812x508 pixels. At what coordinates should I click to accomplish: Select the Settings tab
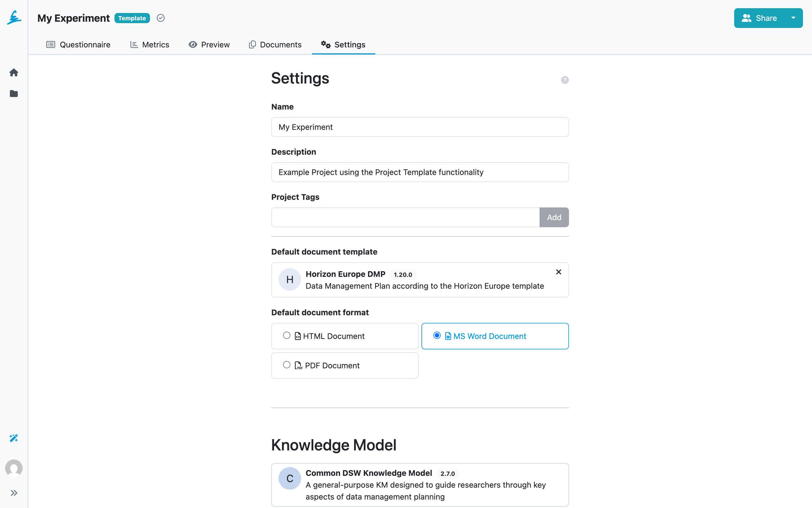343,45
